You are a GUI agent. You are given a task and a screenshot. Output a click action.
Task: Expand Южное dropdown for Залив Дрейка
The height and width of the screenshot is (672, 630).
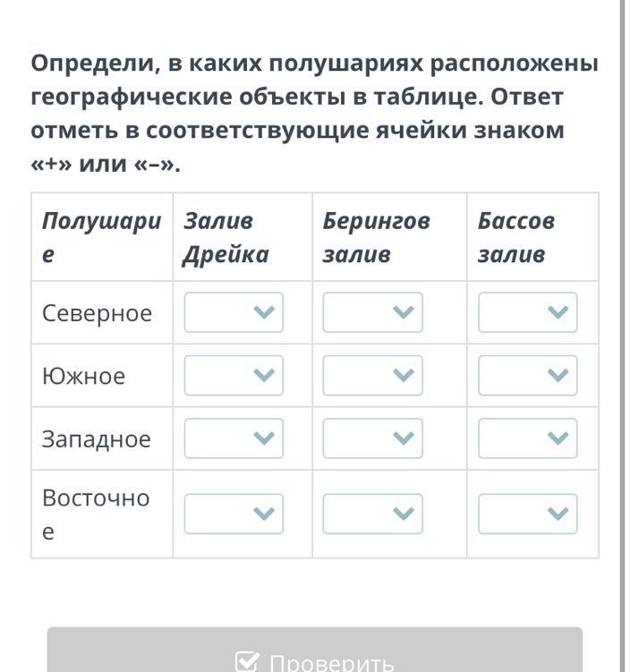click(234, 376)
